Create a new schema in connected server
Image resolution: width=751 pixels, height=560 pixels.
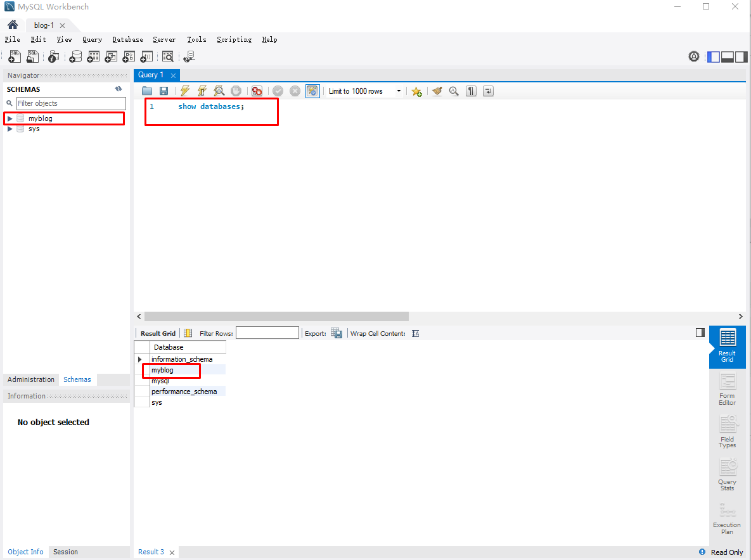click(75, 56)
